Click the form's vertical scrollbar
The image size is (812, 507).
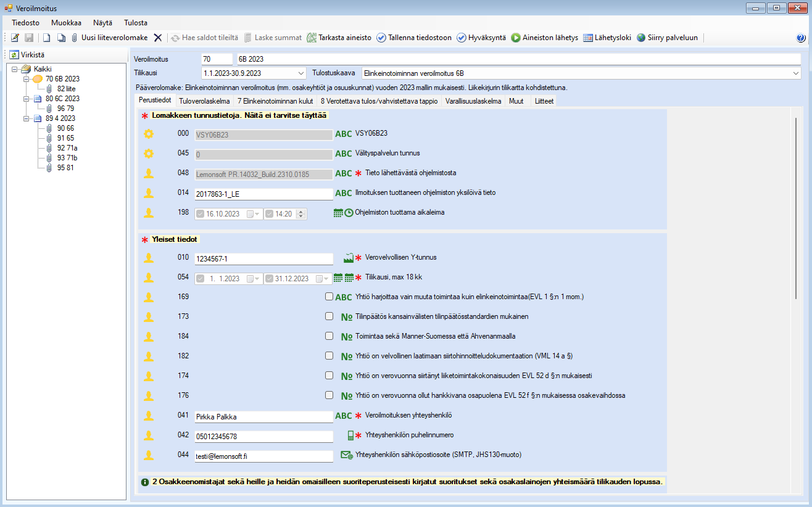point(796,208)
